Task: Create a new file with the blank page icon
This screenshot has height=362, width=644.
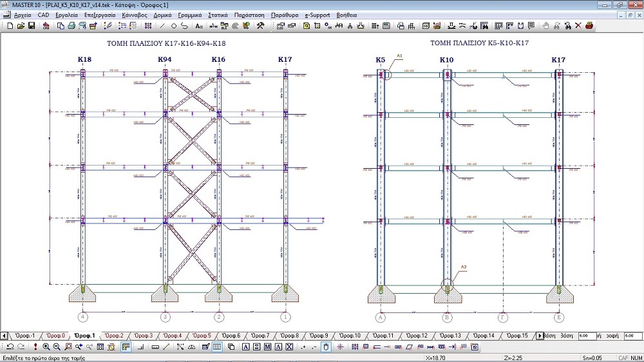Action: point(10,26)
